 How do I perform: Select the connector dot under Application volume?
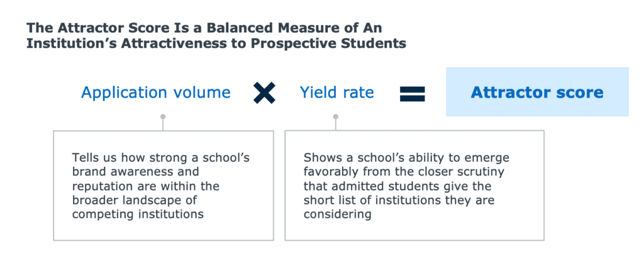(x=163, y=116)
